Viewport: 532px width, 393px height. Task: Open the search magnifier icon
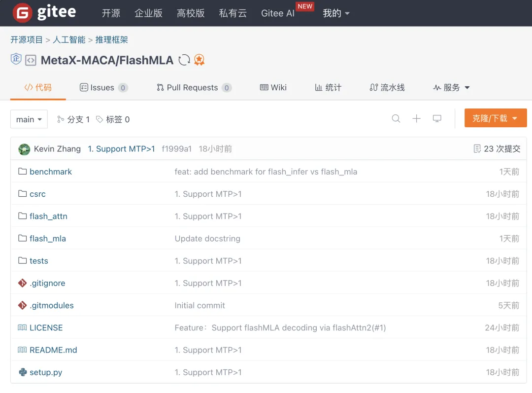coord(396,118)
